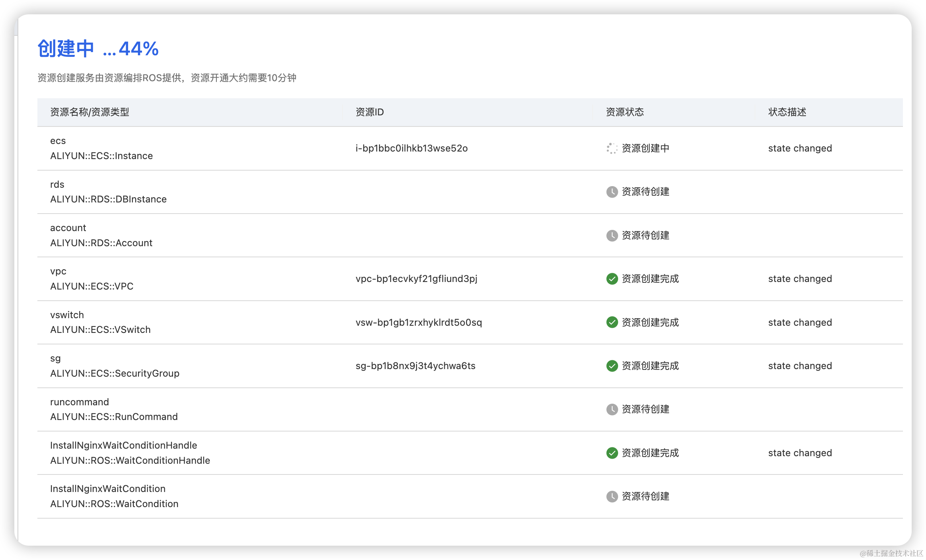The width and height of the screenshot is (926, 560).
Task: Click the InstallNginxWaitConditionHandle resource name
Action: [124, 445]
